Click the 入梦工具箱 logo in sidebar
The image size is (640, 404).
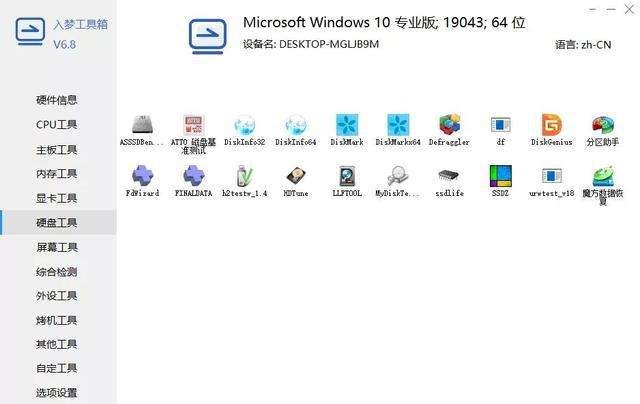pyautogui.click(x=30, y=31)
